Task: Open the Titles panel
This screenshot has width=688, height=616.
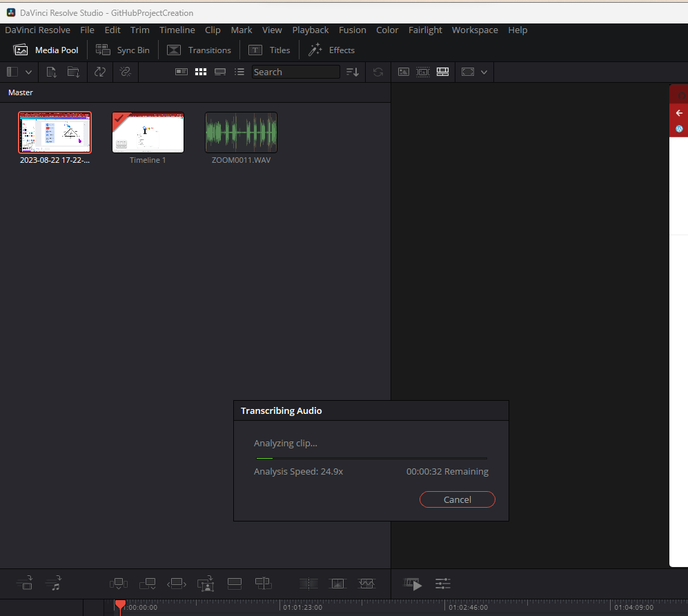Action: (269, 50)
